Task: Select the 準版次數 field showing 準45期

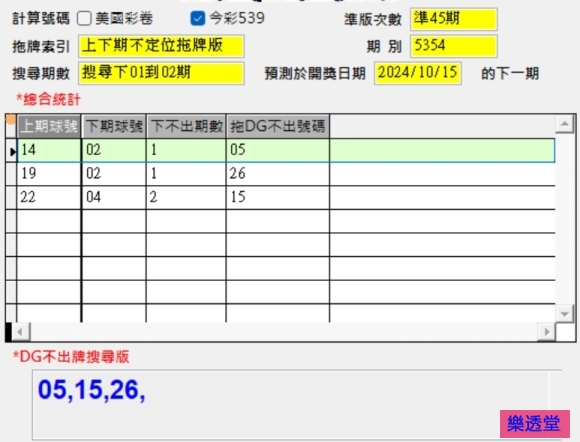Action: [453, 19]
